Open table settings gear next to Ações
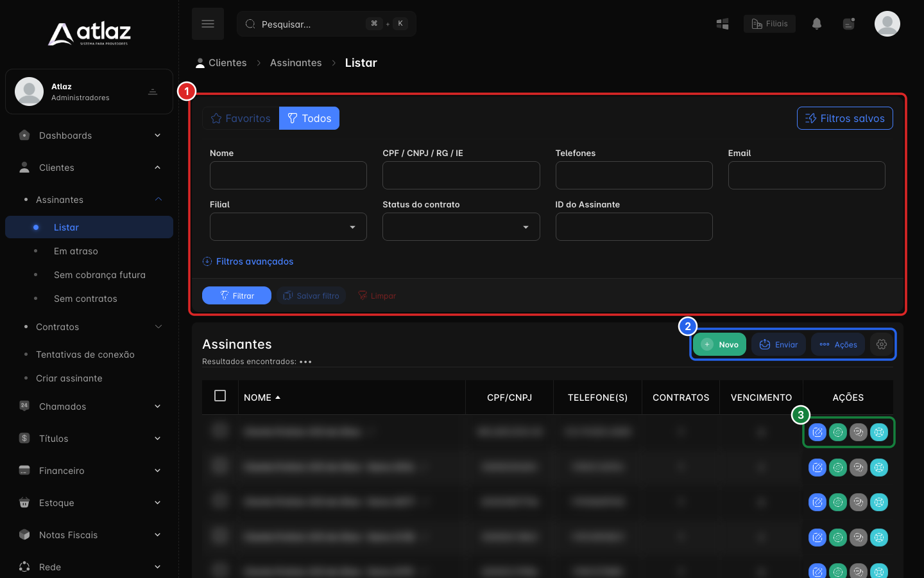The image size is (924, 578). pos(882,344)
